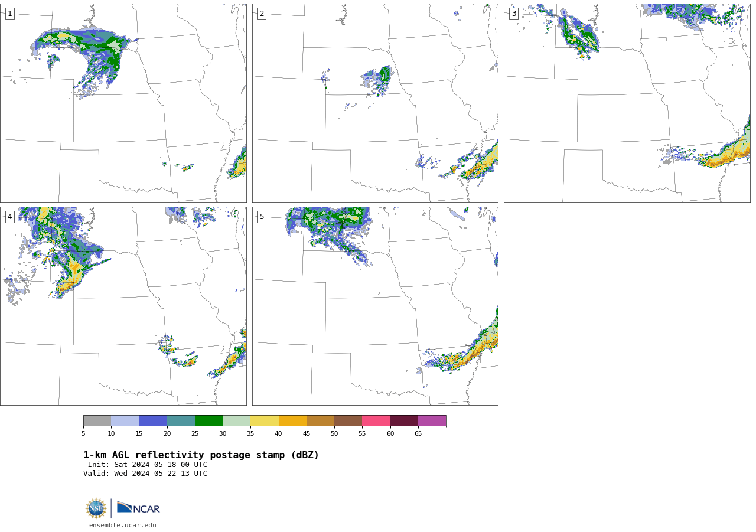756x532 pixels.
Task: Select the teal 20-25 dBZ swatch
Action: click(181, 420)
